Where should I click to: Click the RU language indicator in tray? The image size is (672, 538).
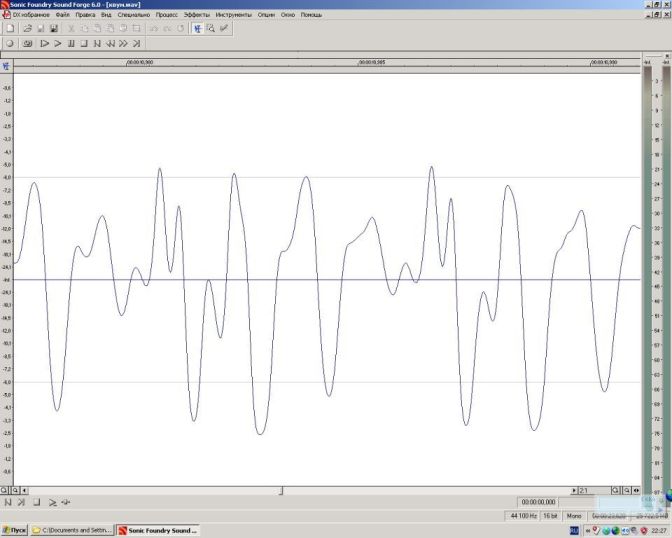[x=575, y=531]
